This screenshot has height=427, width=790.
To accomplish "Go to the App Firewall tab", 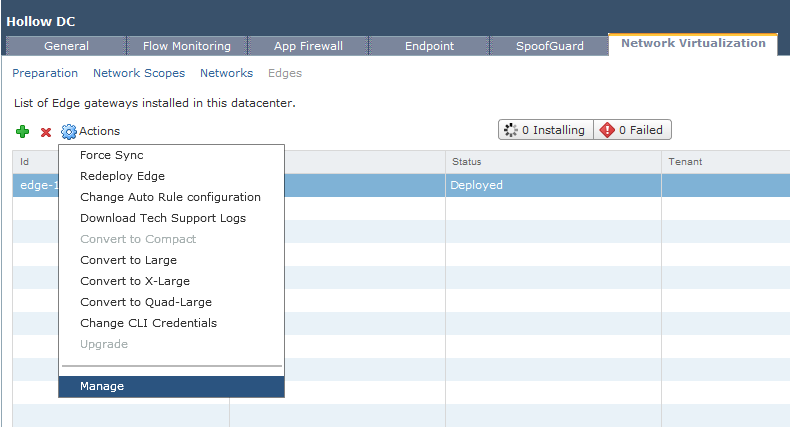I will coord(308,46).
